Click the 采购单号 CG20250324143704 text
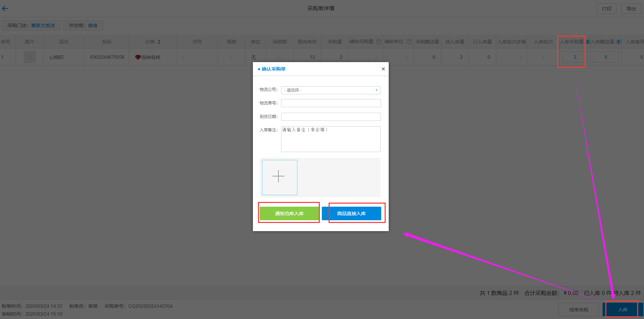This screenshot has width=644, height=319. [139, 306]
